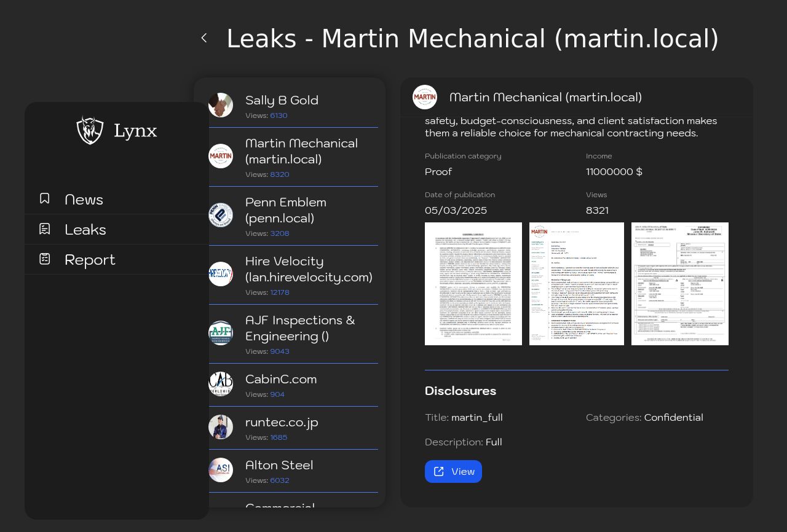787x532 pixels.
Task: Click the Alton Steel ASI avatar
Action: coord(221,470)
